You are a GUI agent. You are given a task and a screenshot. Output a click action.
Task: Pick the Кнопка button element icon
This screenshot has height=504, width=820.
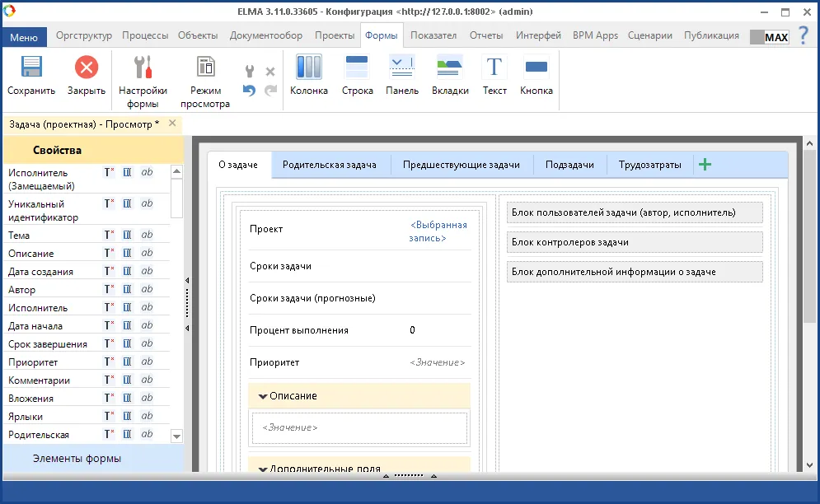click(x=537, y=68)
